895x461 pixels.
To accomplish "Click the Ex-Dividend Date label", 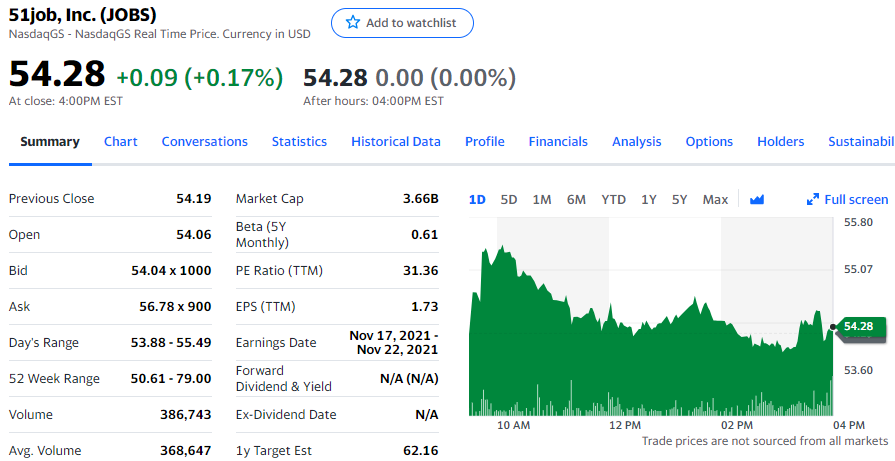I will click(286, 415).
